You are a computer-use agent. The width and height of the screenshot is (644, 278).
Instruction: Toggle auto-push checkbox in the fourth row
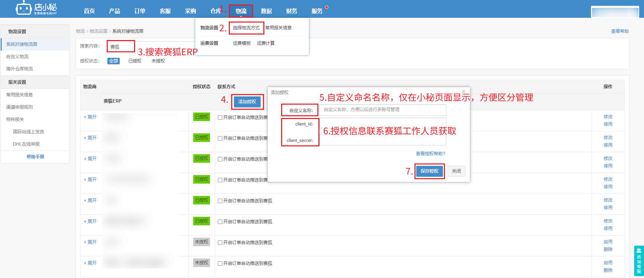click(220, 180)
